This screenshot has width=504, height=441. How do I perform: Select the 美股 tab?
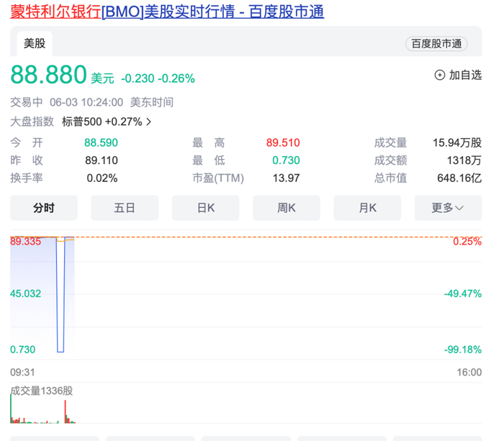[35, 43]
